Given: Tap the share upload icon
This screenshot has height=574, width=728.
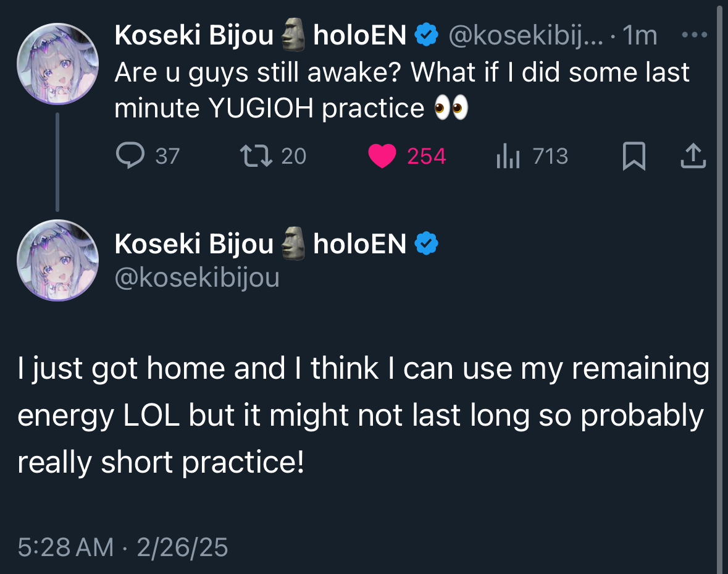Looking at the screenshot, I should pyautogui.click(x=693, y=156).
